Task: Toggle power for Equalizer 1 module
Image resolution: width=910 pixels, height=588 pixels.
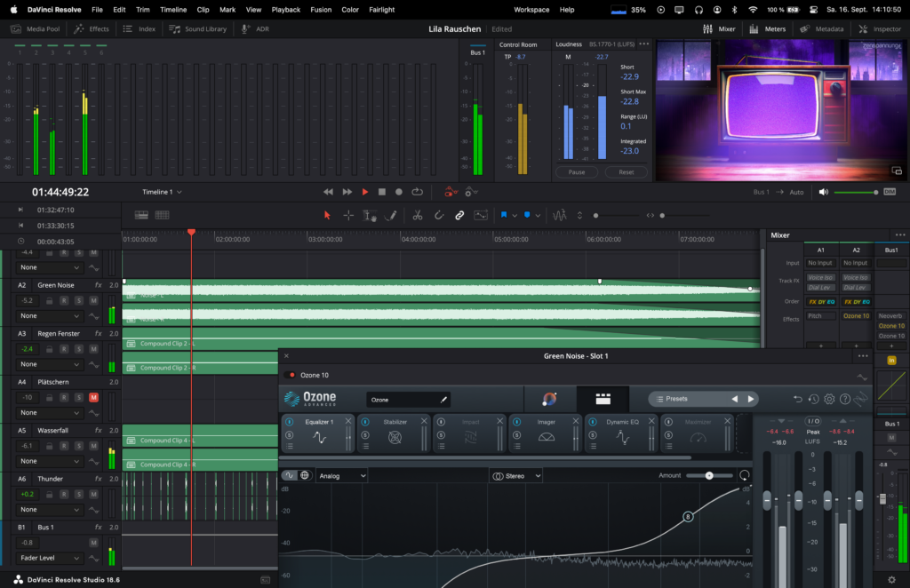Action: point(289,422)
